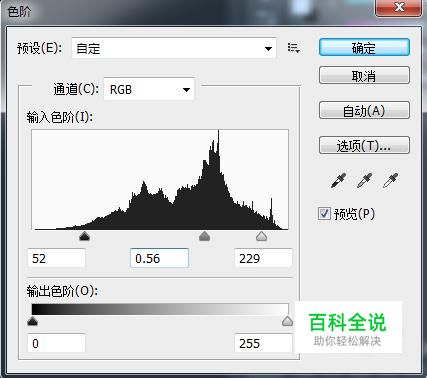Open the 通道(C) dropdown showing RGB
The width and height of the screenshot is (427, 378).
(149, 89)
